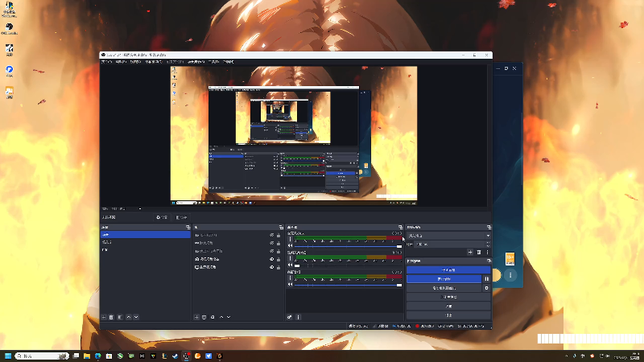Open Task View from the taskbar
This screenshot has height=362, width=644.
click(x=76, y=356)
